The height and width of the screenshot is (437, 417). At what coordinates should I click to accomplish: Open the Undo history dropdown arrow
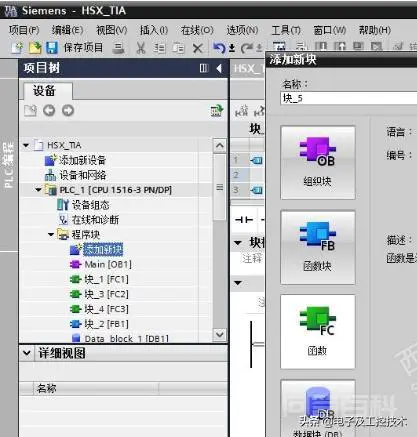click(x=232, y=49)
